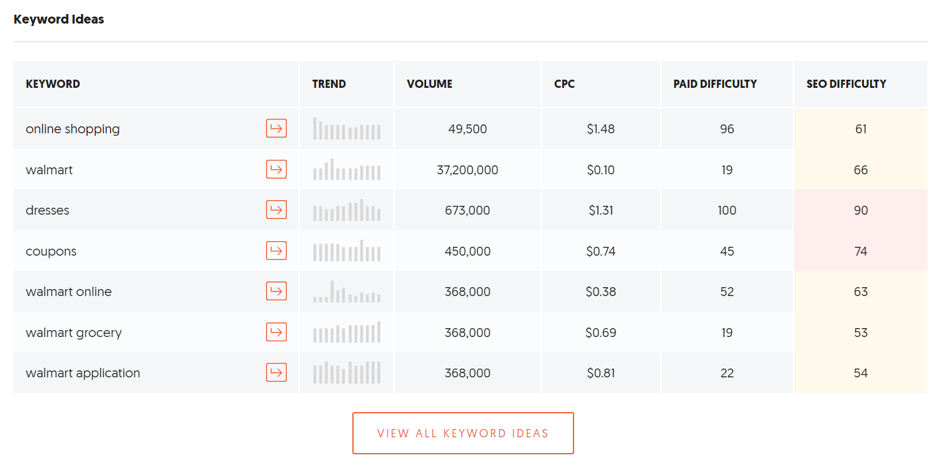The height and width of the screenshot is (468, 939).
Task: Click the Paid Difficulty column header
Action: [x=714, y=84]
